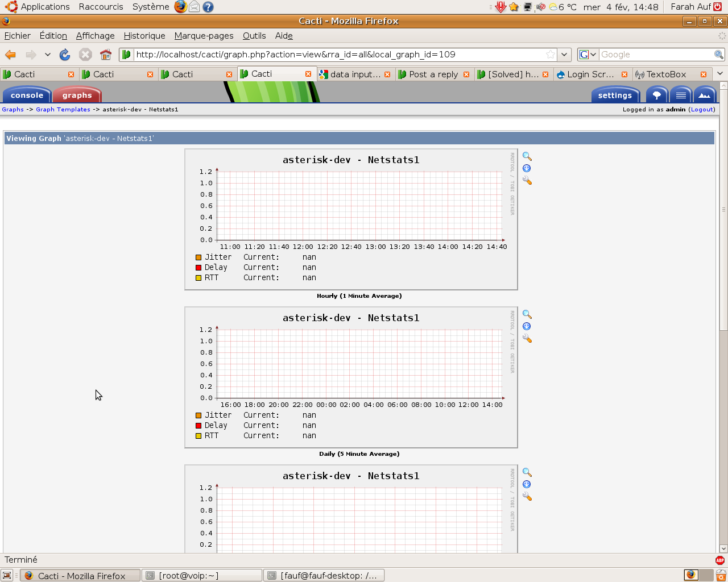Switch Cacti to list view mode
Screen dimensions: 728x582
pos(681,95)
